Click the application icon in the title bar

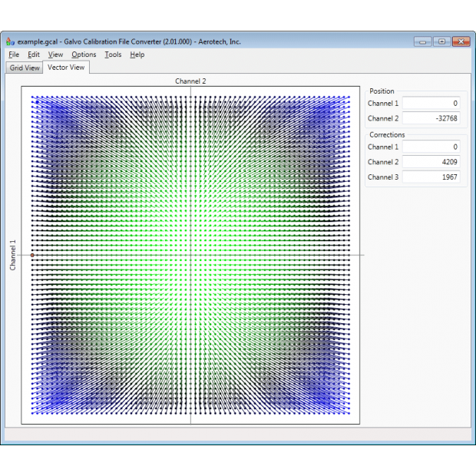coord(11,41)
